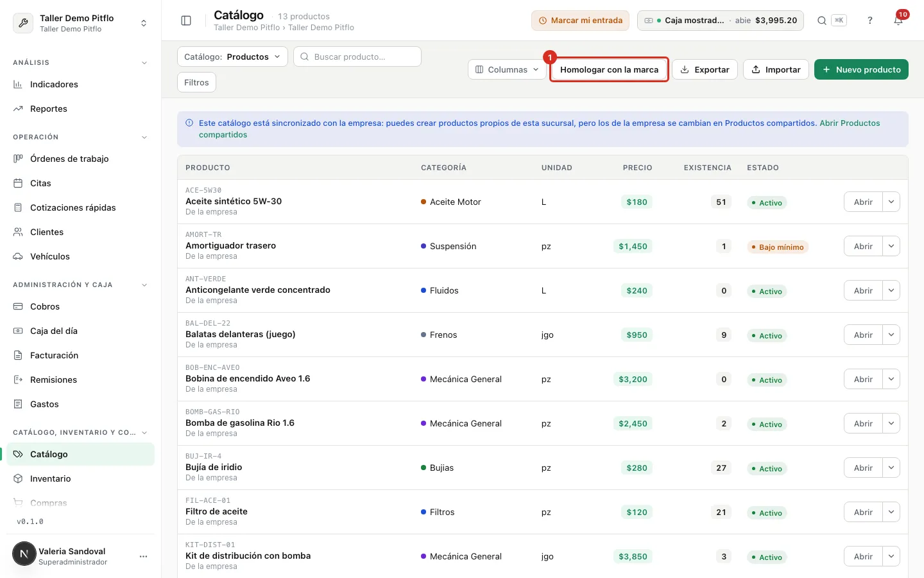Screen dimensions: 924x578
Task: Toggle the sidebar collapse icon
Action: 186,21
